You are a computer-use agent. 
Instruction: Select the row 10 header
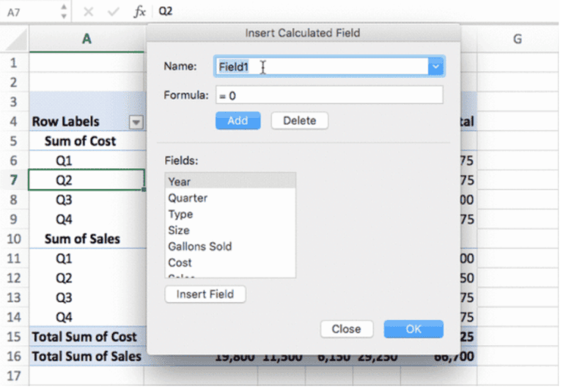(x=13, y=239)
